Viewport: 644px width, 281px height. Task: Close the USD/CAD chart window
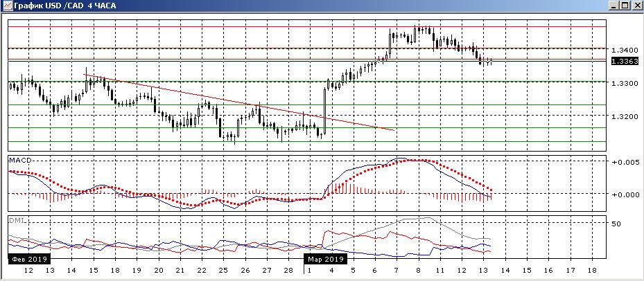(x=636, y=6)
